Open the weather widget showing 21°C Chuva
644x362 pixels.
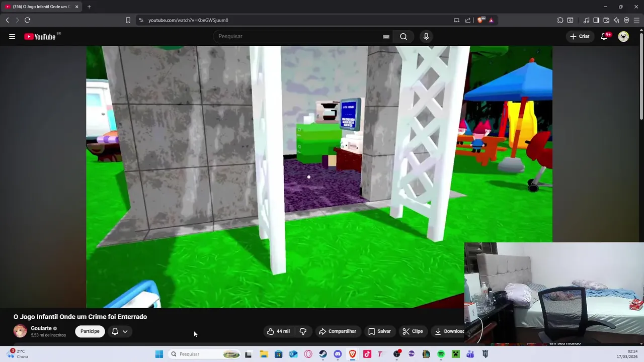coord(17,353)
